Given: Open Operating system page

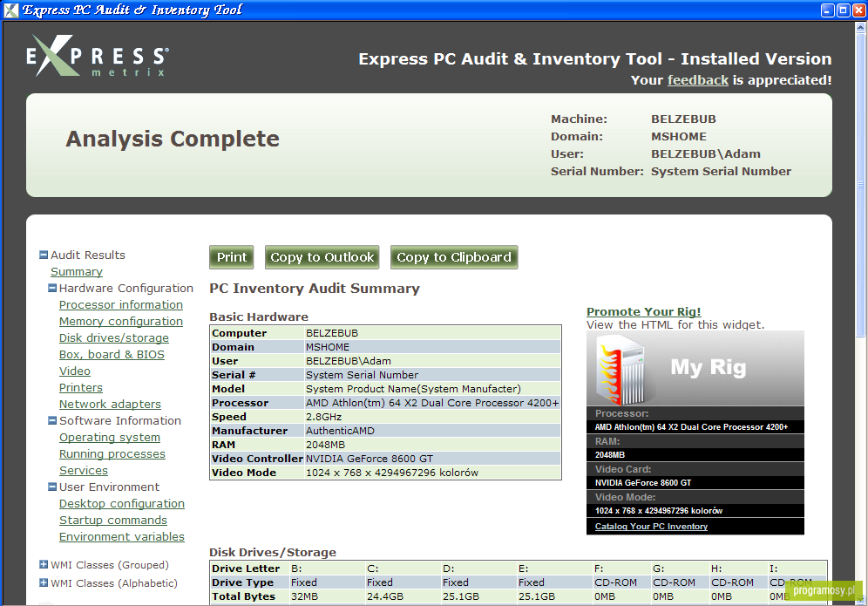Looking at the screenshot, I should click(110, 437).
